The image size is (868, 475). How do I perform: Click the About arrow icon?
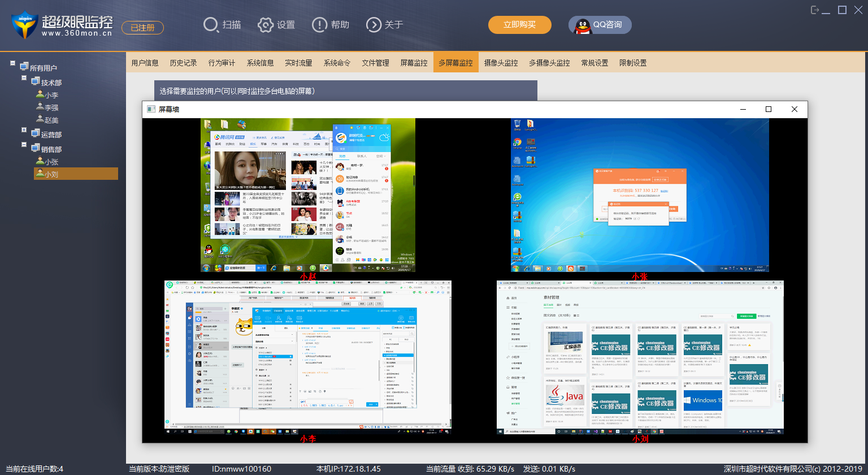pos(374,25)
